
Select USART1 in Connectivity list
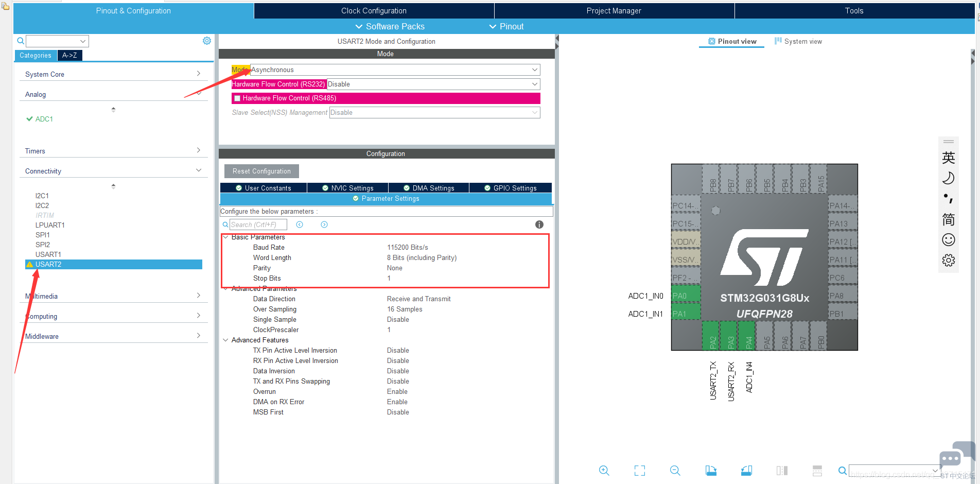48,254
